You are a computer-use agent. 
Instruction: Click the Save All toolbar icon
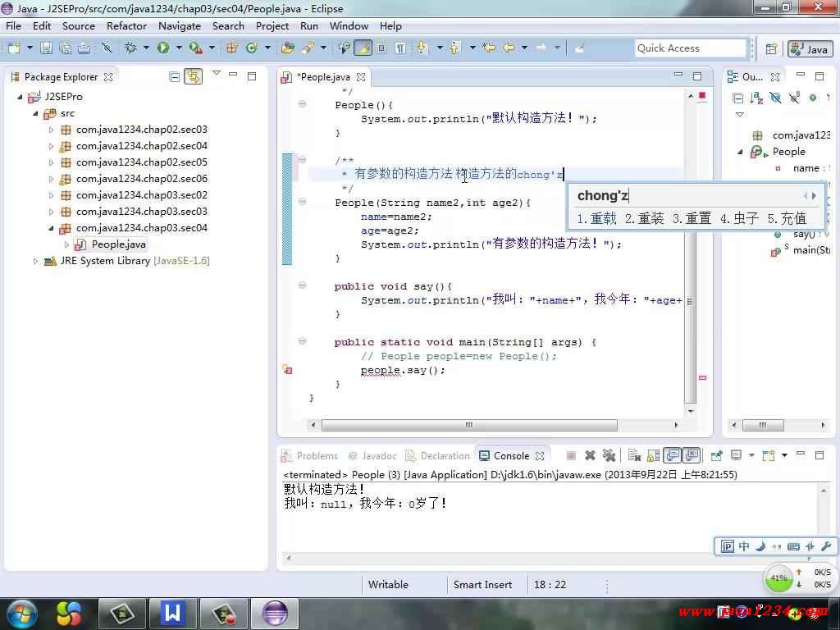point(66,48)
